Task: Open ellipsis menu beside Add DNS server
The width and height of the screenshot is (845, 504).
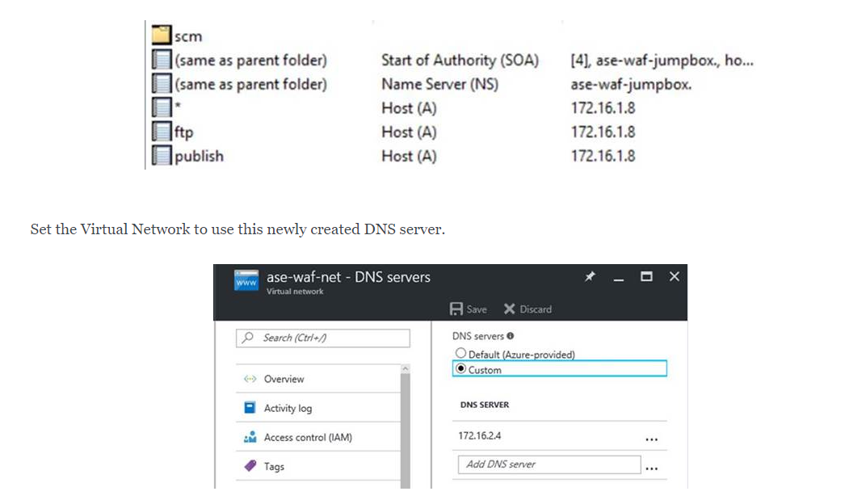Action: pyautogui.click(x=652, y=468)
